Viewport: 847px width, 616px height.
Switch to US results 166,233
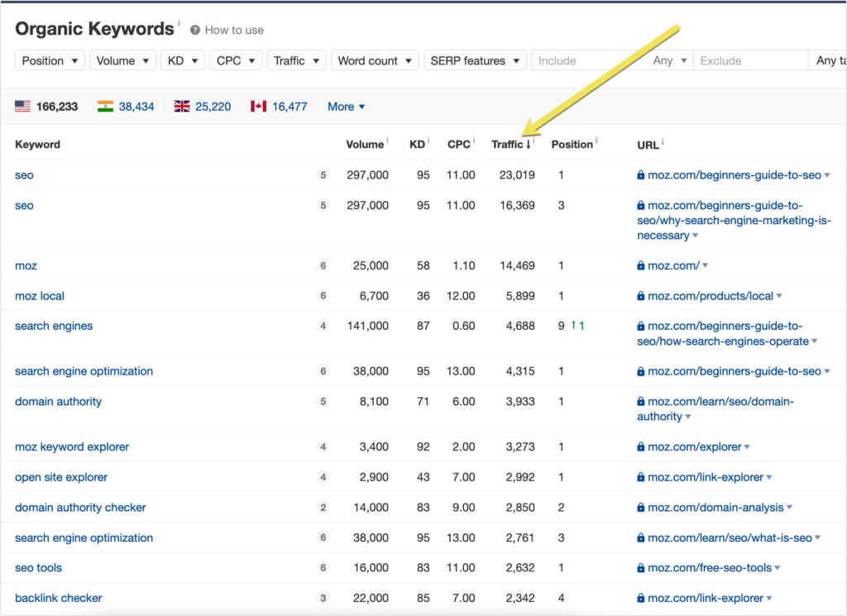click(57, 107)
